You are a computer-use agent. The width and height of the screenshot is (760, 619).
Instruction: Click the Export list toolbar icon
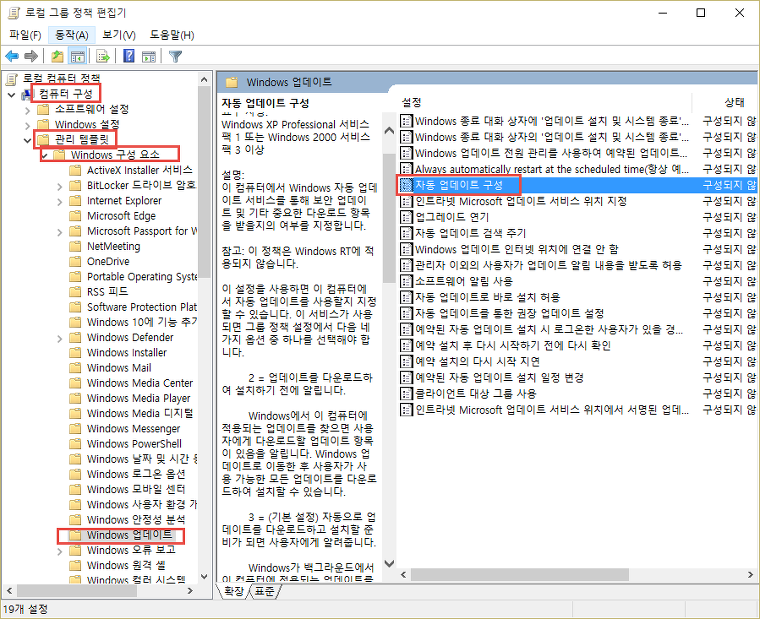click(x=103, y=56)
